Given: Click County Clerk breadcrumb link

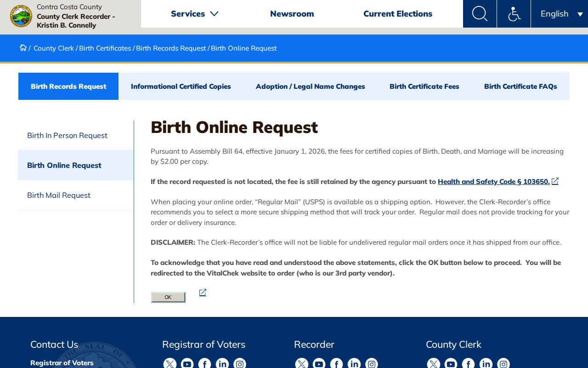Looking at the screenshot, I should (54, 48).
